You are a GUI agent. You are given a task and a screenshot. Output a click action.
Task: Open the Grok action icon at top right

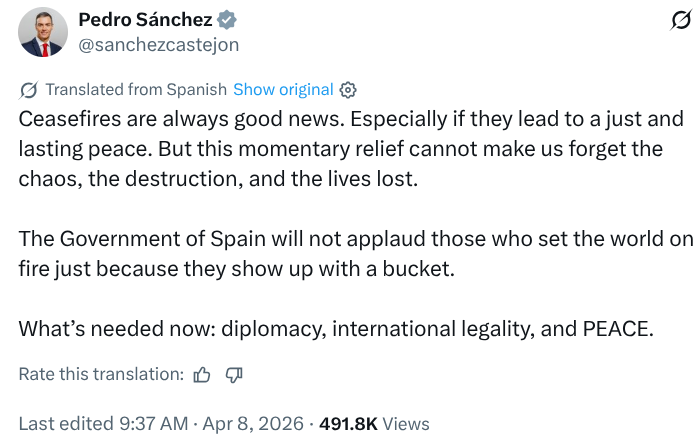pyautogui.click(x=679, y=19)
